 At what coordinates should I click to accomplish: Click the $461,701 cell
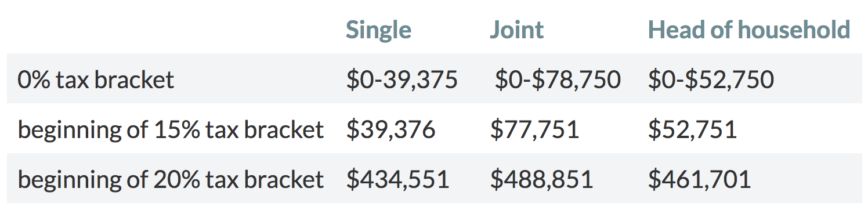[x=699, y=179]
